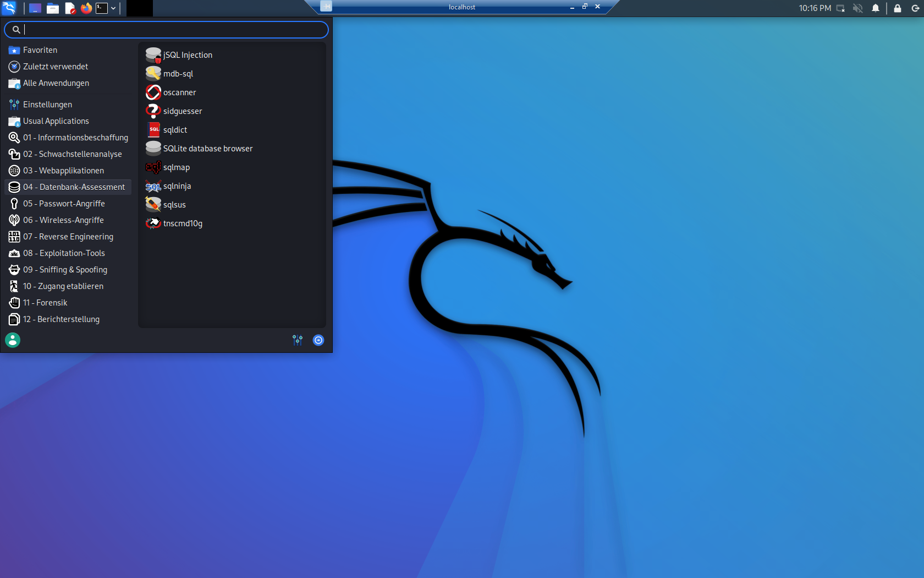The image size is (924, 578).
Task: Open the Einstellungen category
Action: [68, 105]
